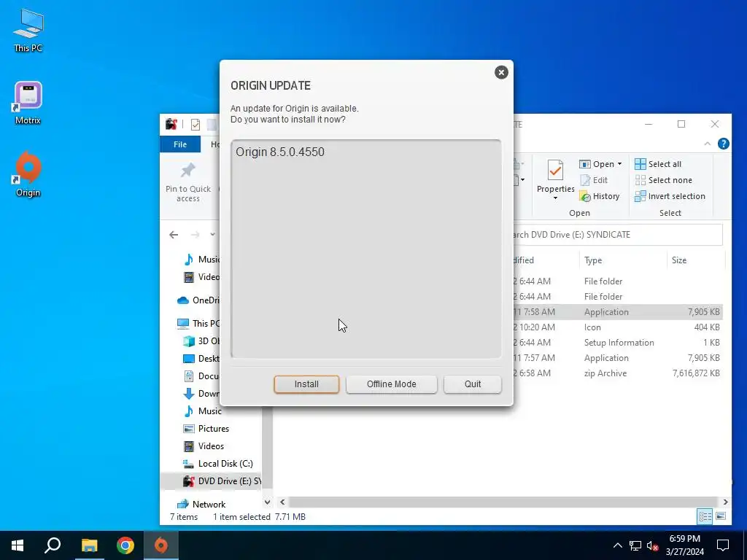Open This PC desktop icon
This screenshot has height=560, width=747.
[x=28, y=31]
